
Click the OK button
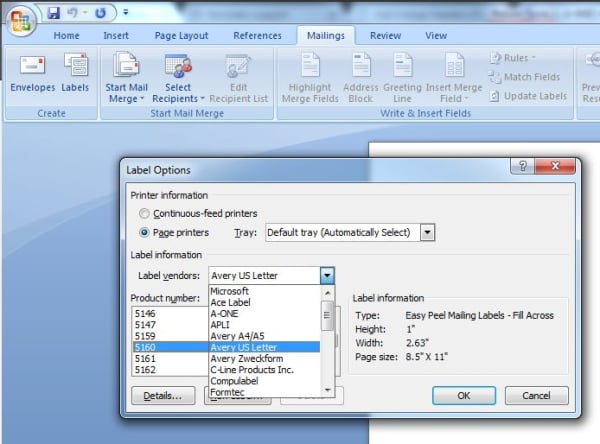[x=463, y=395]
